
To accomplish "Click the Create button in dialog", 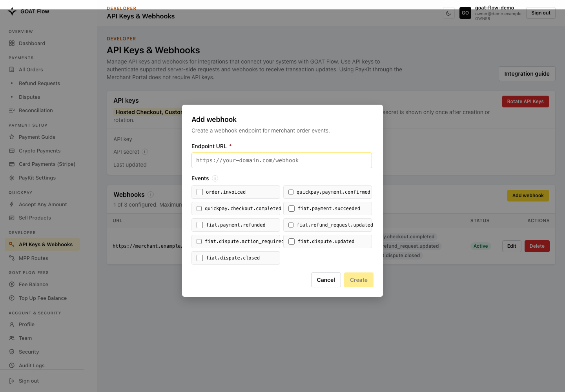I will [359, 280].
